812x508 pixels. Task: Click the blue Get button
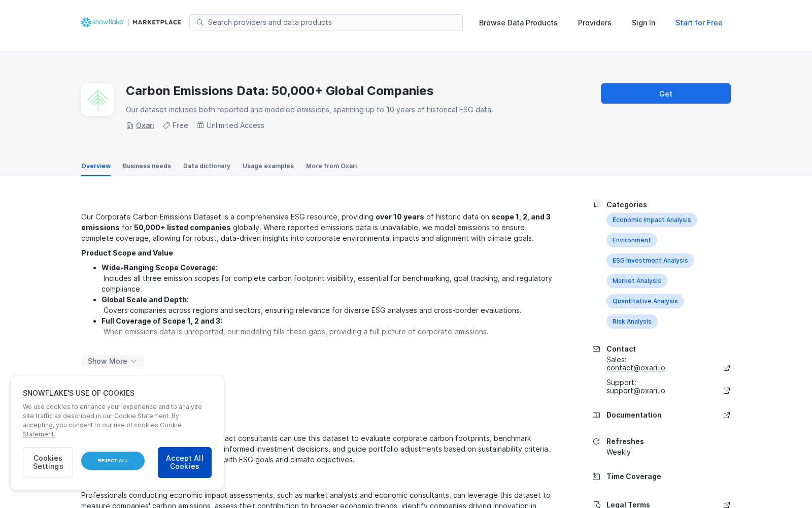(x=666, y=93)
